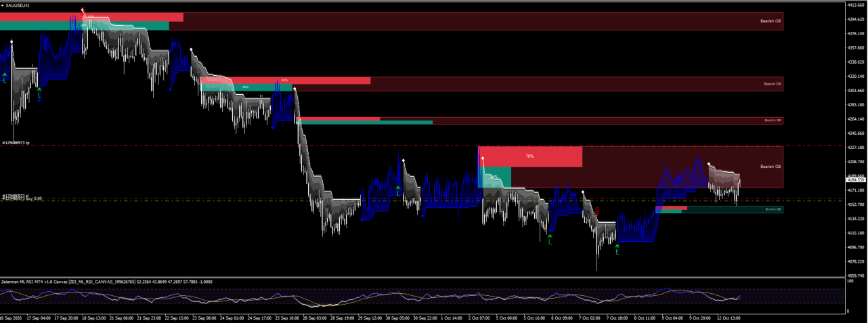The width and height of the screenshot is (868, 323).
Task: Click the 4208.700 price axis label
Action: pyautogui.click(x=856, y=162)
